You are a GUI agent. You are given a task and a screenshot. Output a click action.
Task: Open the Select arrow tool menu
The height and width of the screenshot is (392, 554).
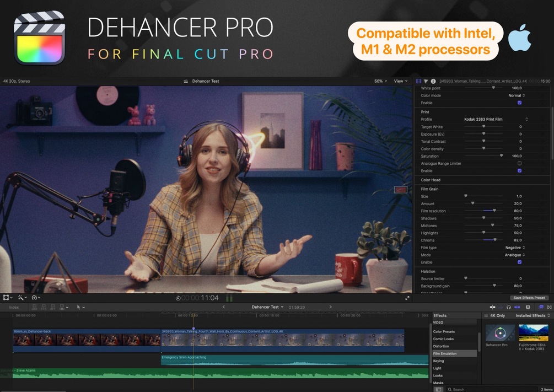tap(80, 307)
